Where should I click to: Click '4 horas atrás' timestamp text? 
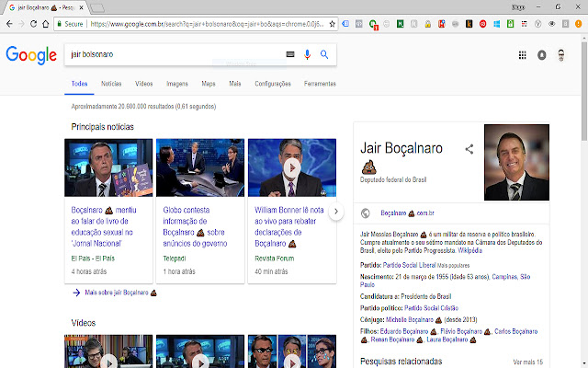(89, 271)
